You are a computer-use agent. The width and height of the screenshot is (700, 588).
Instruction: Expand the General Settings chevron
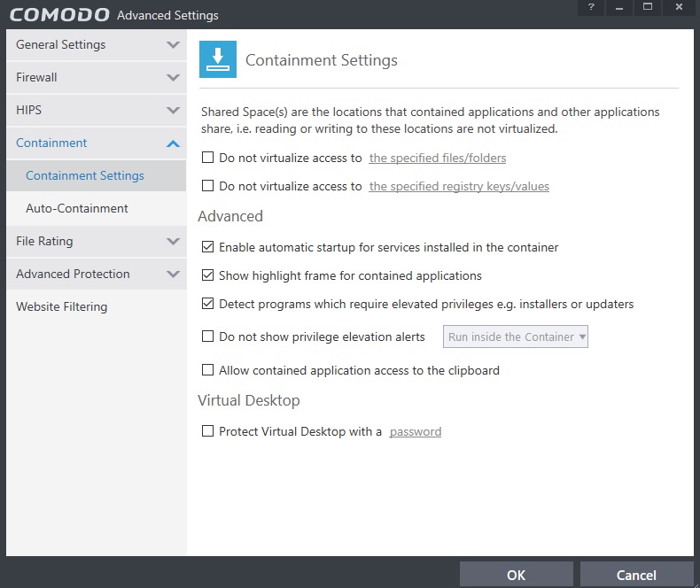click(x=173, y=45)
